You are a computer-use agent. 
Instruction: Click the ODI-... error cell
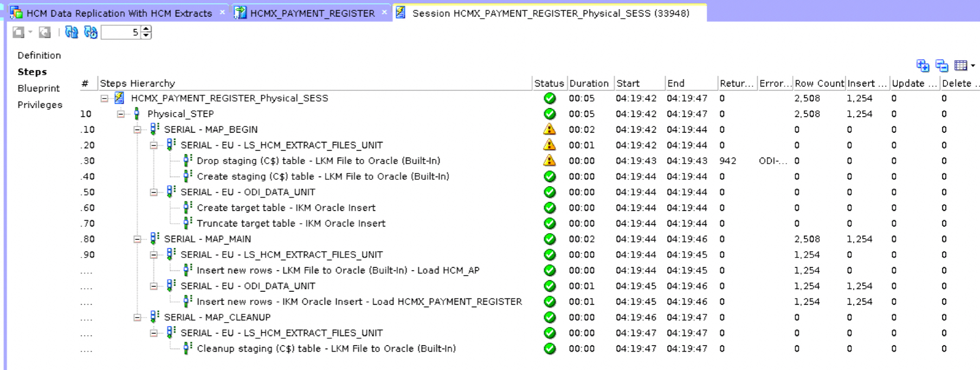pyautogui.click(x=773, y=161)
